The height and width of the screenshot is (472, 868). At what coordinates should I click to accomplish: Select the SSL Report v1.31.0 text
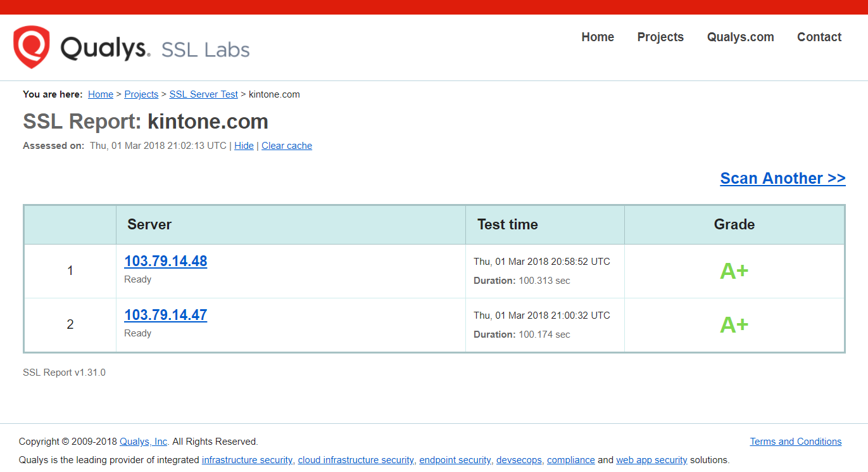tap(64, 373)
